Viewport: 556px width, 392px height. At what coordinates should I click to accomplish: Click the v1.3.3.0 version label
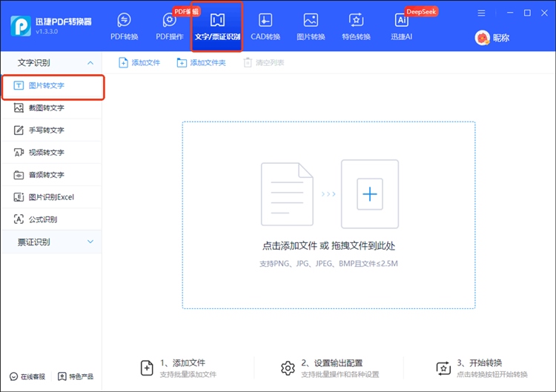47,32
